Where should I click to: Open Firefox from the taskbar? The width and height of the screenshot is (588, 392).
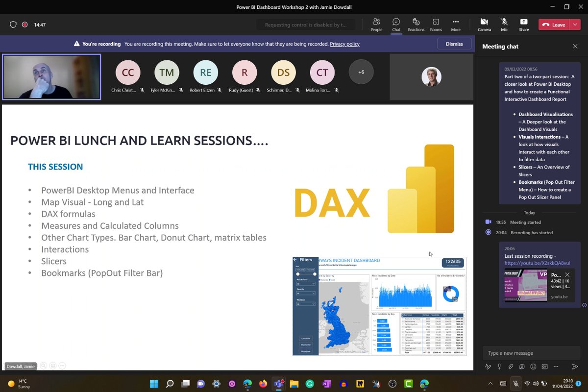click(263, 384)
